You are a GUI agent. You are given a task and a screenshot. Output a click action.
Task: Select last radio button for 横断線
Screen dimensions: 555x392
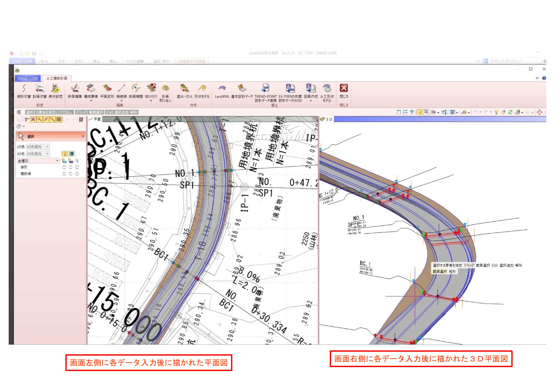coord(77,174)
